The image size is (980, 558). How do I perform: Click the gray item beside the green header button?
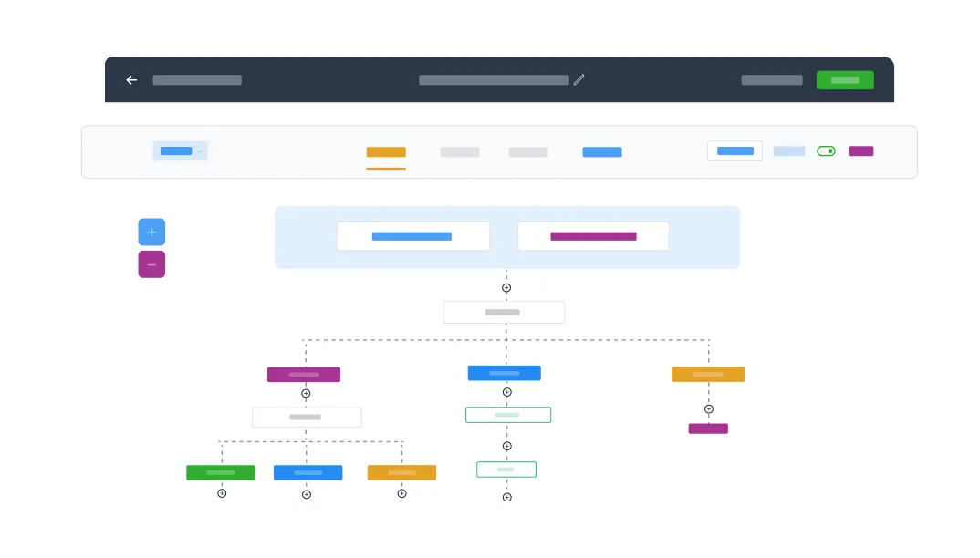(772, 80)
